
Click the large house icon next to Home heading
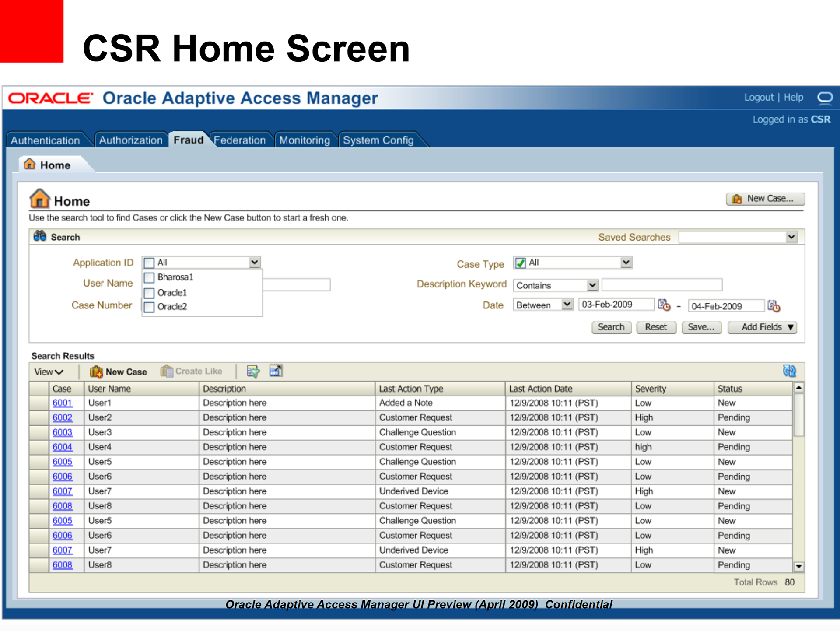[39, 199]
